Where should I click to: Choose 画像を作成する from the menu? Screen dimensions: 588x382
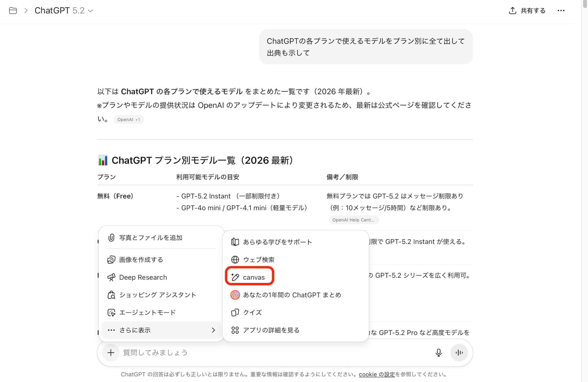click(x=141, y=260)
